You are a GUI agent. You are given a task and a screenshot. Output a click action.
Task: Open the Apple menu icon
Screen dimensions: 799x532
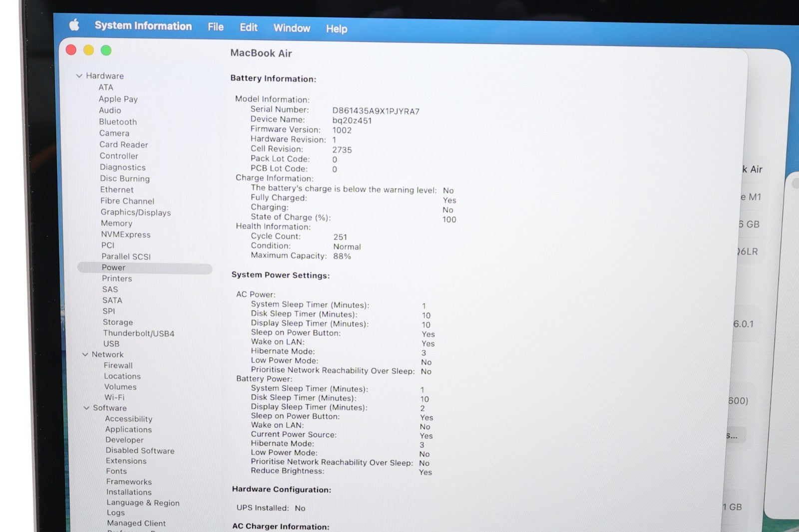74,25
